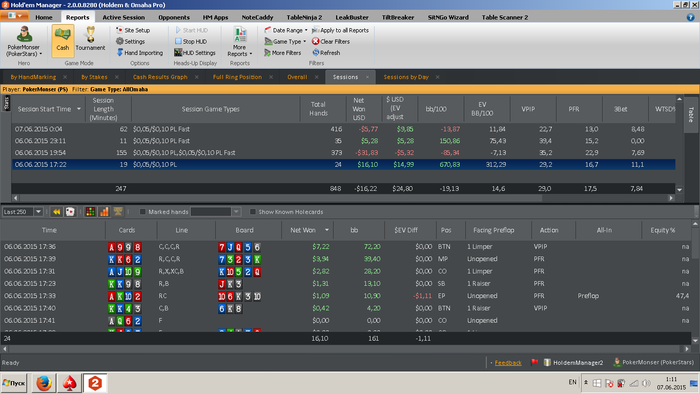Viewport: 700px width, 394px height.
Task: Select Cash game mode
Action: coord(62,41)
